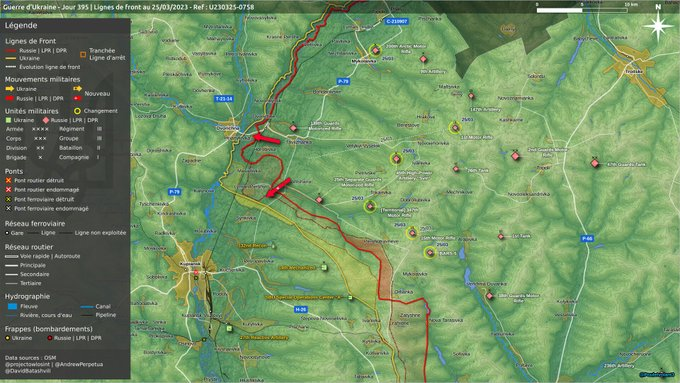Select the 47th Guards Tank unit marker
Viewport: 680px width, 383px height.
(595, 163)
